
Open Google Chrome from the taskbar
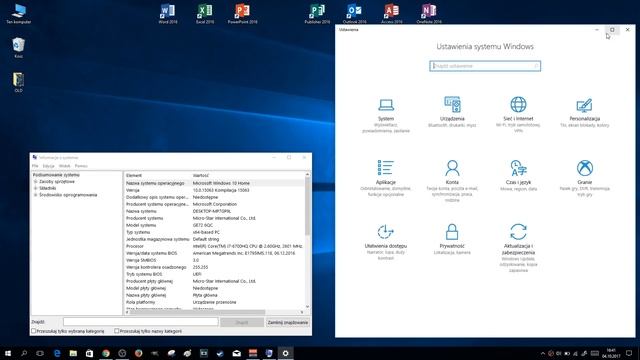point(106,353)
